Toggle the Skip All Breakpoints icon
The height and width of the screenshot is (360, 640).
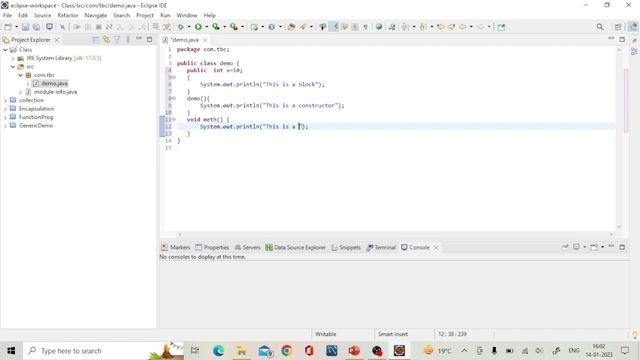[62, 27]
